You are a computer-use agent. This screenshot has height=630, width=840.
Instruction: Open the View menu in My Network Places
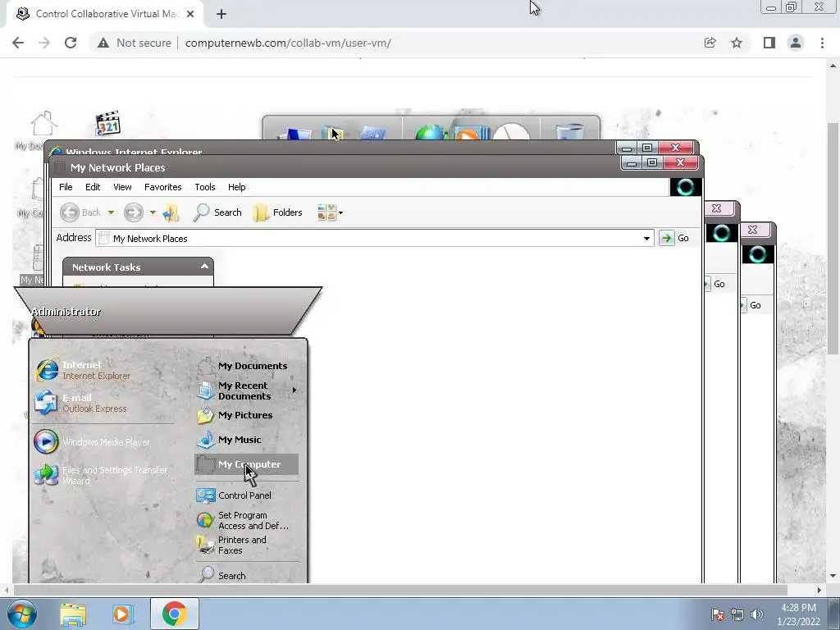[122, 187]
